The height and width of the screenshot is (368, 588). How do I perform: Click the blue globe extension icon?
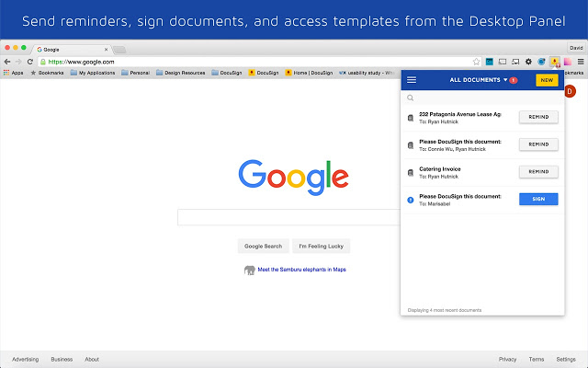coord(541,62)
